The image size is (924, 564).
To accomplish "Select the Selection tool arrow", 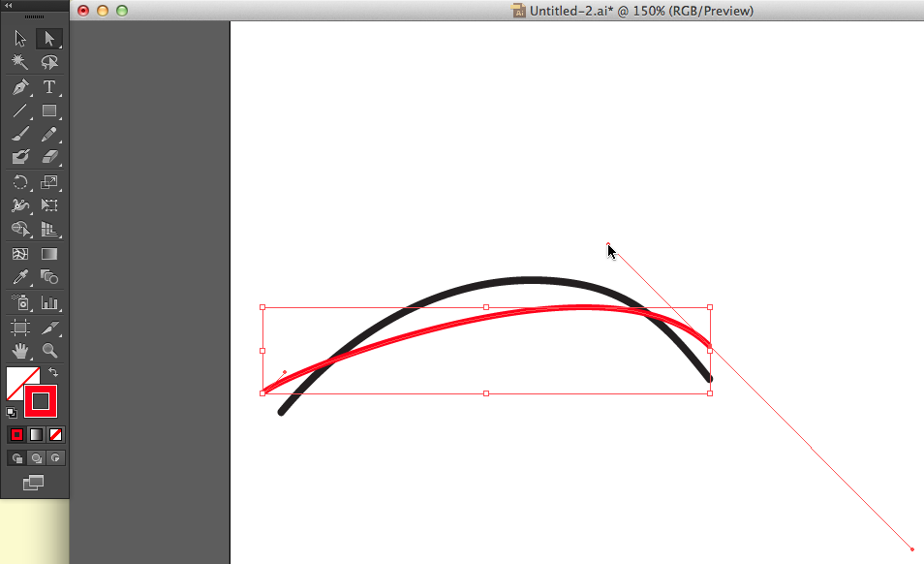I will pyautogui.click(x=20, y=39).
